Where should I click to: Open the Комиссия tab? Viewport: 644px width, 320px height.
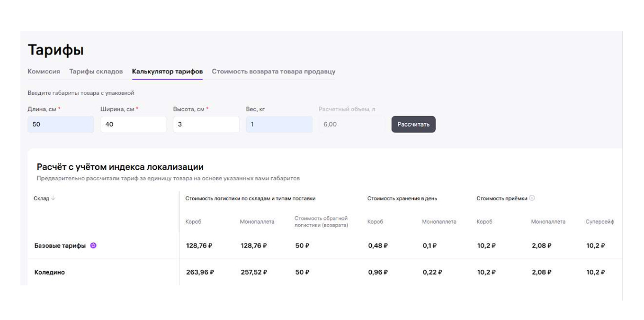point(44,72)
